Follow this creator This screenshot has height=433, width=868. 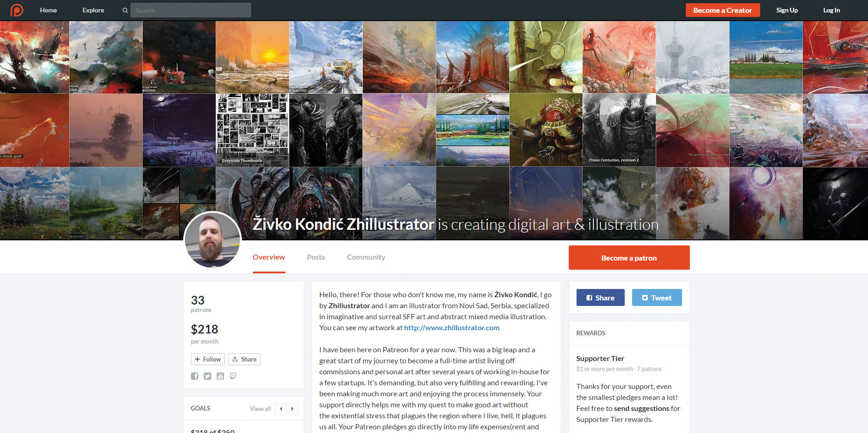pyautogui.click(x=208, y=359)
